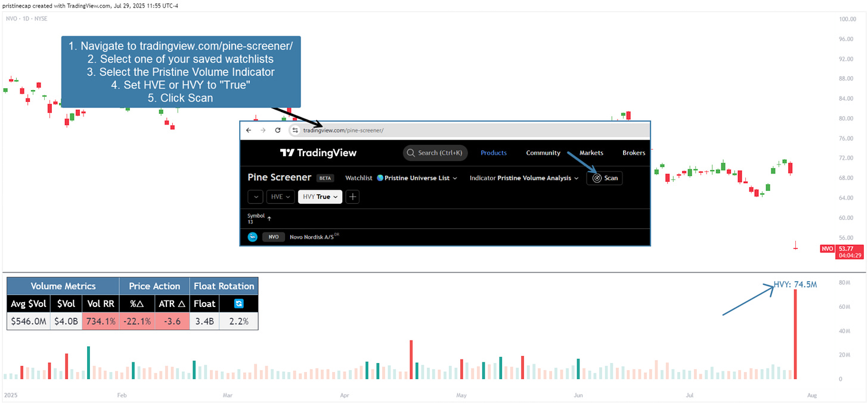Click the Price Action table header
The image size is (868, 403).
154,286
